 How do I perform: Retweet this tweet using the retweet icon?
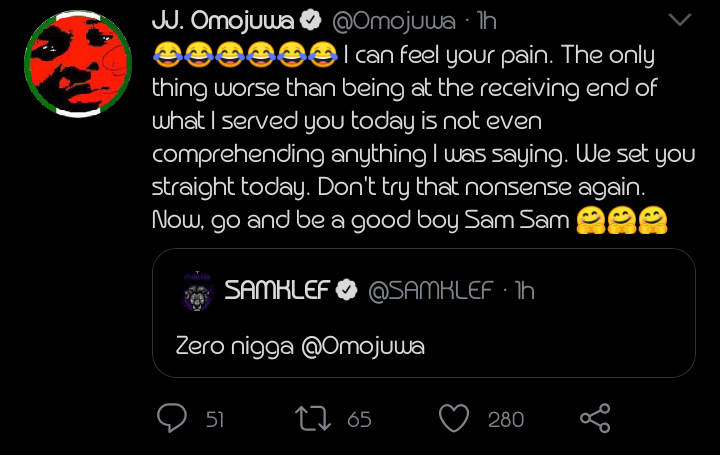click(316, 419)
